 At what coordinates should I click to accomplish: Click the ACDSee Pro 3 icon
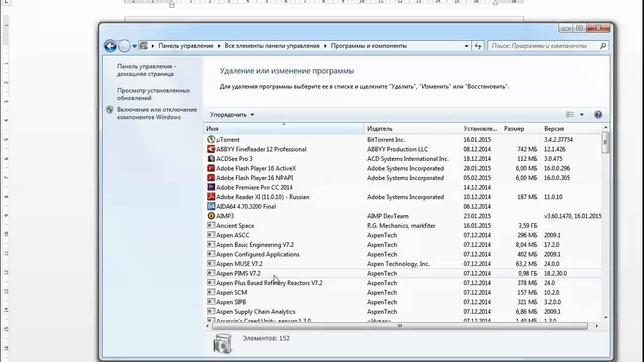pos(211,158)
